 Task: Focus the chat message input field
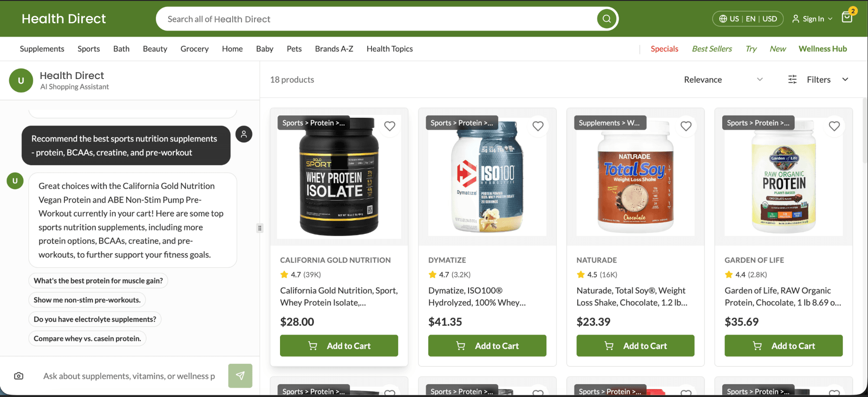click(129, 376)
